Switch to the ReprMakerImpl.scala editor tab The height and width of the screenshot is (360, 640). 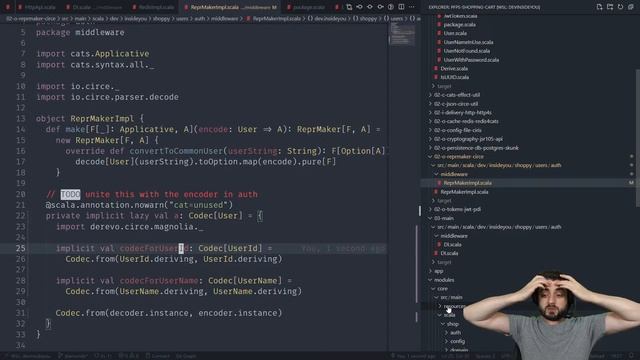coord(230,7)
